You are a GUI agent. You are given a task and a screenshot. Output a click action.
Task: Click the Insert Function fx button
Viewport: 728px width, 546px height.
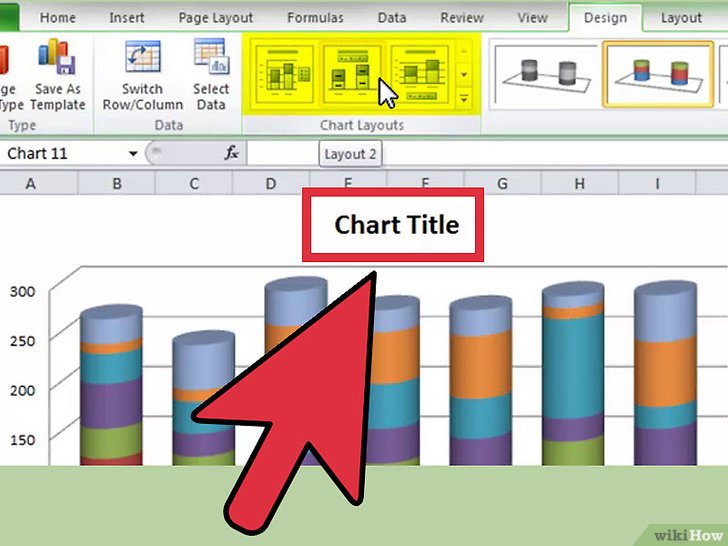231,153
